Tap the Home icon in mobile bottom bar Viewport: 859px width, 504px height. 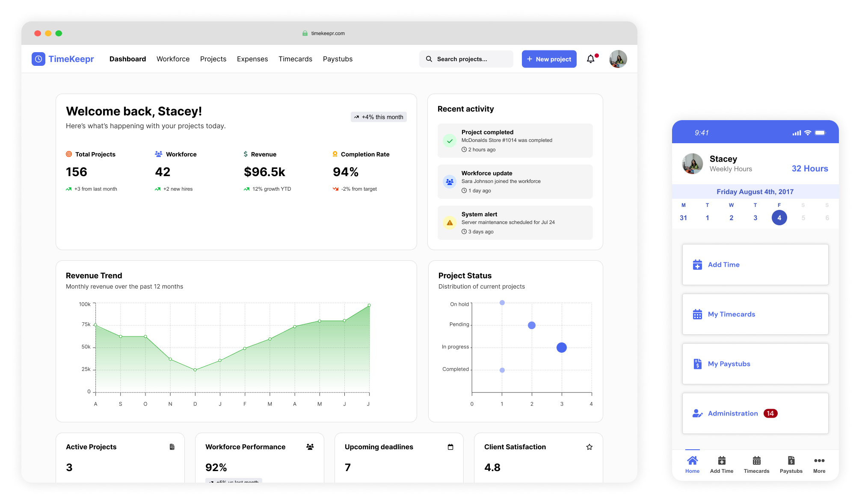coord(692,461)
